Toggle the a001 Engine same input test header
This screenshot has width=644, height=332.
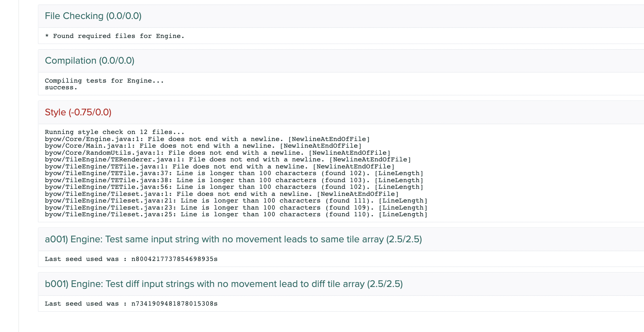[x=233, y=240]
